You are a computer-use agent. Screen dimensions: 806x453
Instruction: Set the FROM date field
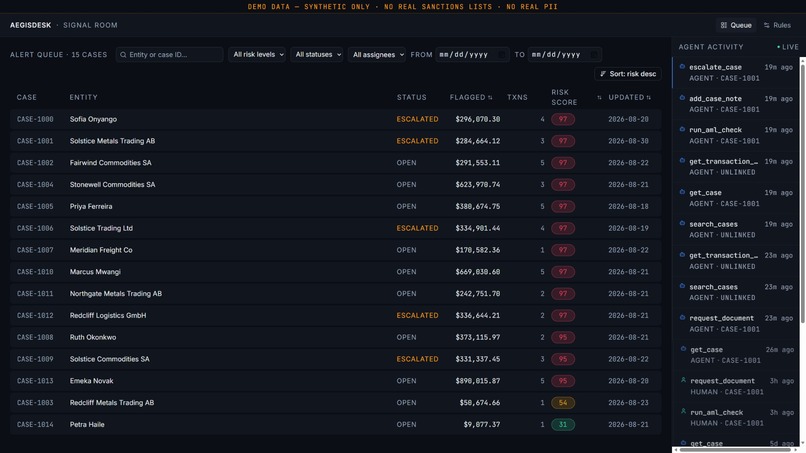pos(472,55)
